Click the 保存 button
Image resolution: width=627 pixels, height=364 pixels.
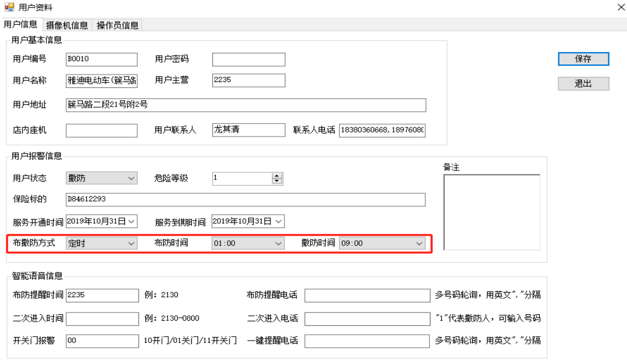click(x=583, y=59)
